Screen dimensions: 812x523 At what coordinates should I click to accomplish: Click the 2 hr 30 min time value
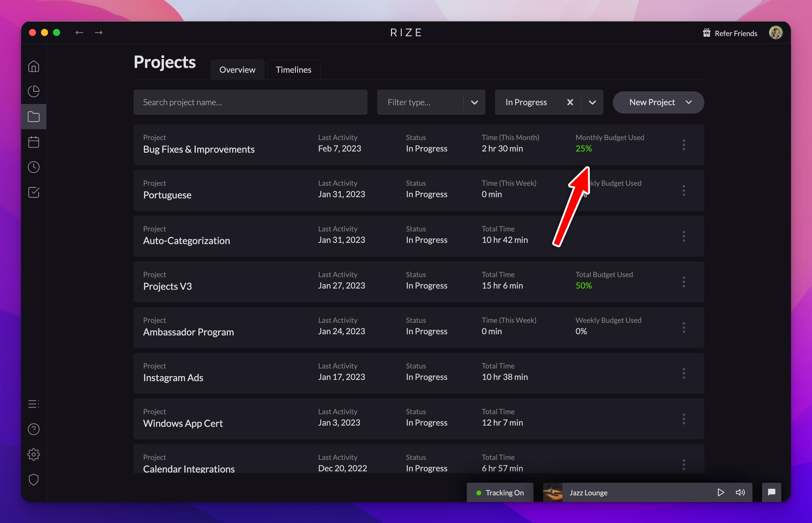[x=502, y=148]
